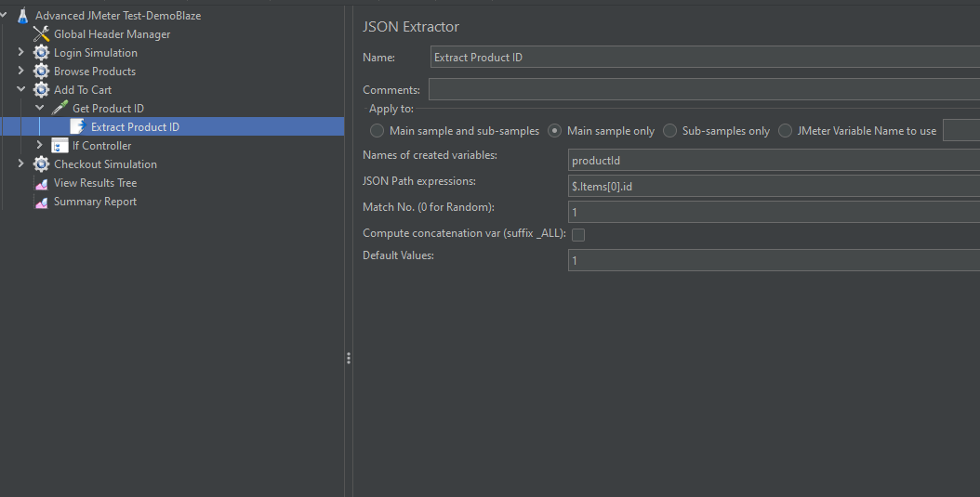The height and width of the screenshot is (497, 980).
Task: Click the Get Product ID pipette icon
Action: [60, 108]
